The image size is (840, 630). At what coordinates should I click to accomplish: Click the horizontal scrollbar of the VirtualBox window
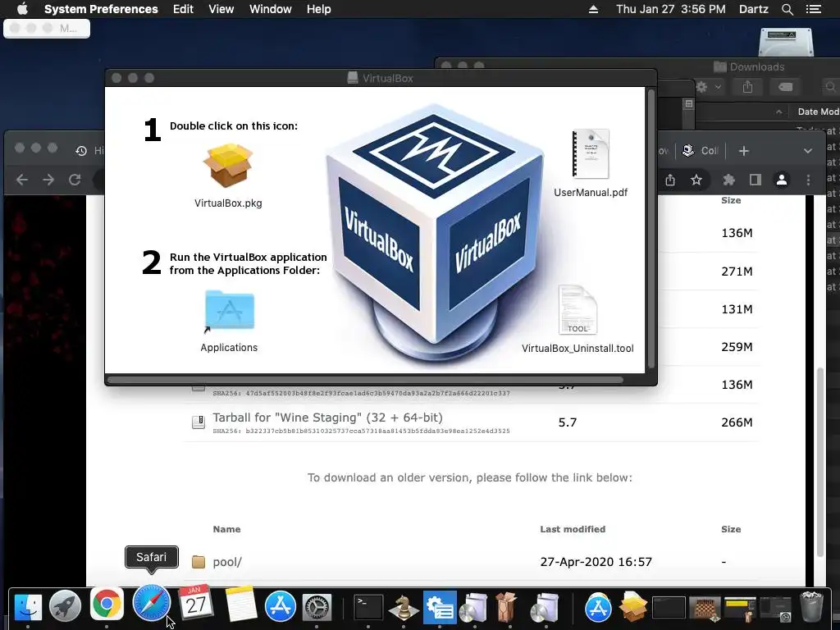click(x=365, y=381)
